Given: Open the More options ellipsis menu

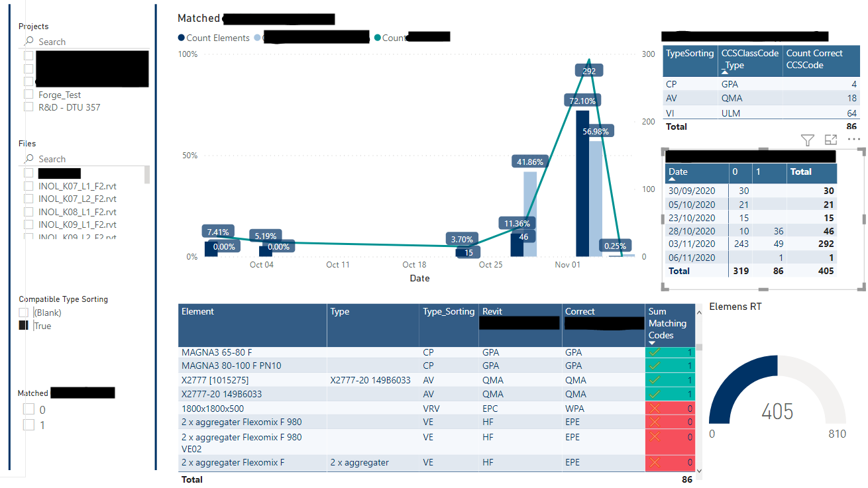Looking at the screenshot, I should [x=853, y=140].
